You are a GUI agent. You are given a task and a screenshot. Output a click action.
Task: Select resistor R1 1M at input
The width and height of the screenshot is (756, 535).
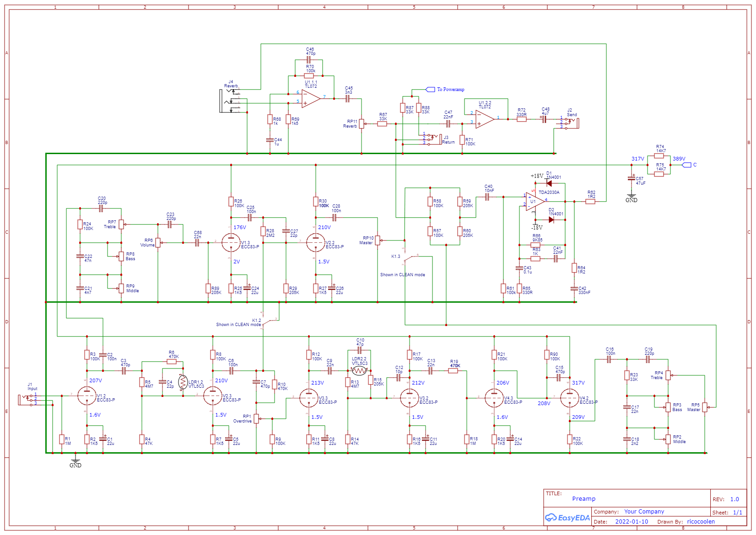click(x=62, y=439)
